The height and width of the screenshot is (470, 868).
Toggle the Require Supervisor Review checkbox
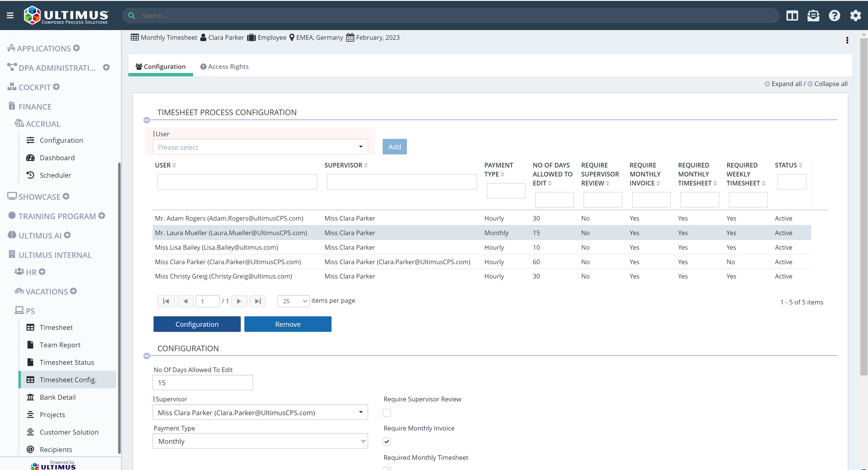(387, 413)
